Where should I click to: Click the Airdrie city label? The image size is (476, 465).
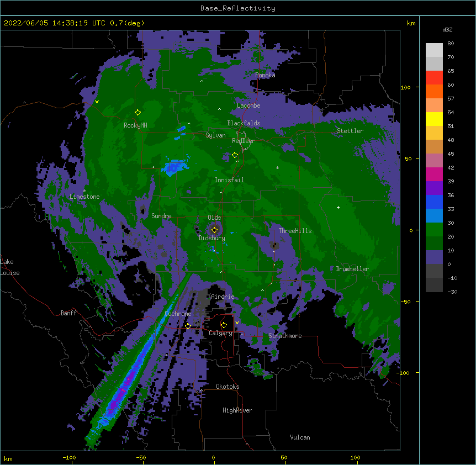coord(223,297)
